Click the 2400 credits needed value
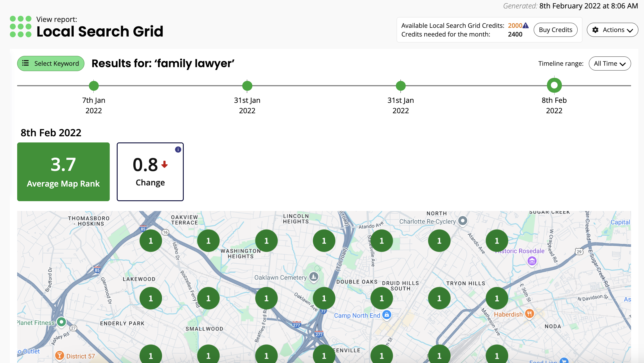 point(515,34)
